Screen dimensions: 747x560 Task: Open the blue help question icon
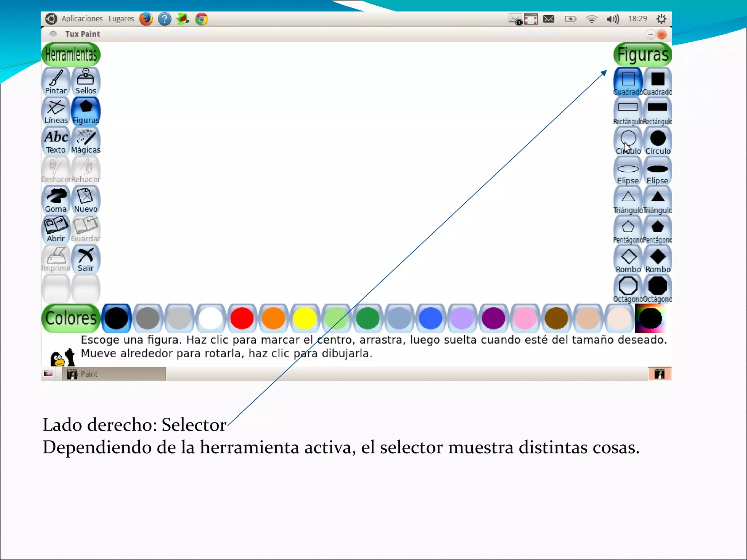coord(165,19)
